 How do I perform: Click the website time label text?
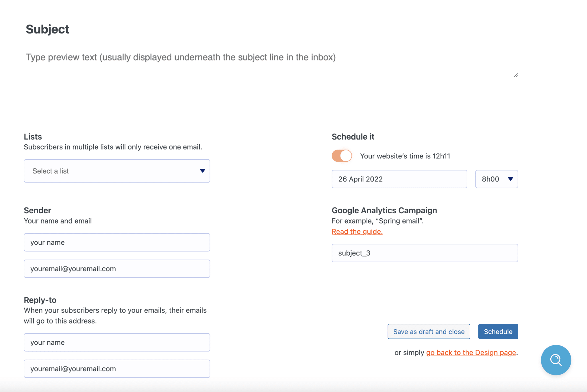click(x=405, y=156)
